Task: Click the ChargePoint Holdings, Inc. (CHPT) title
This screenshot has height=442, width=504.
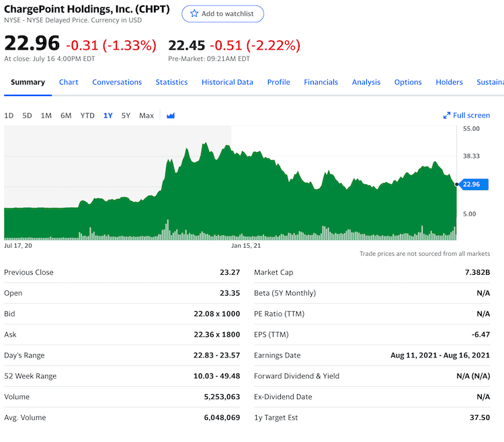Action: (87, 9)
